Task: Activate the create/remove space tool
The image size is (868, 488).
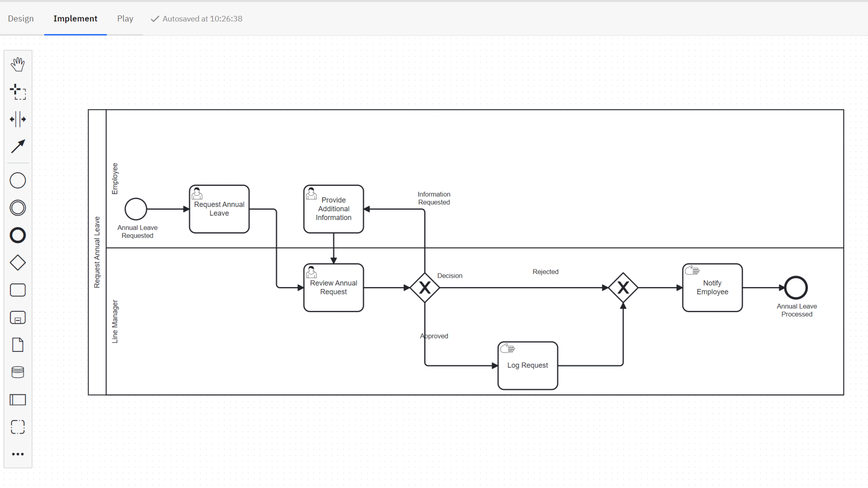Action: coord(17,119)
